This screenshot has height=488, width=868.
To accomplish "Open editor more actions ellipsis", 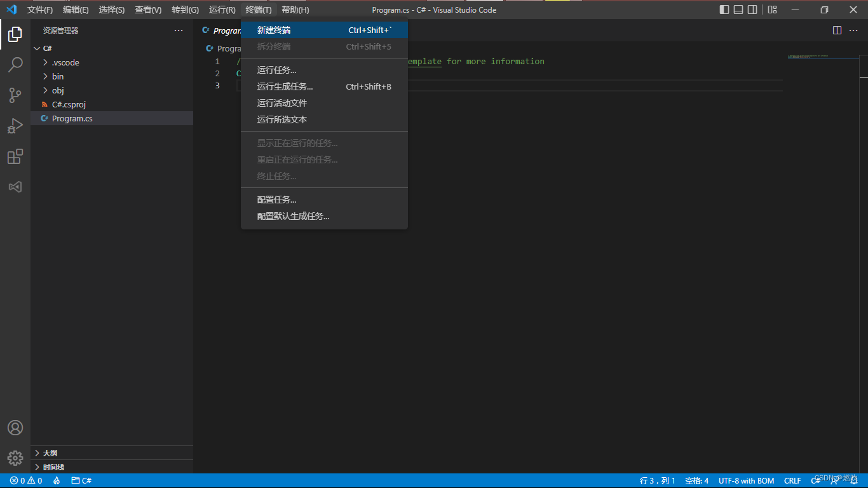I will click(853, 30).
